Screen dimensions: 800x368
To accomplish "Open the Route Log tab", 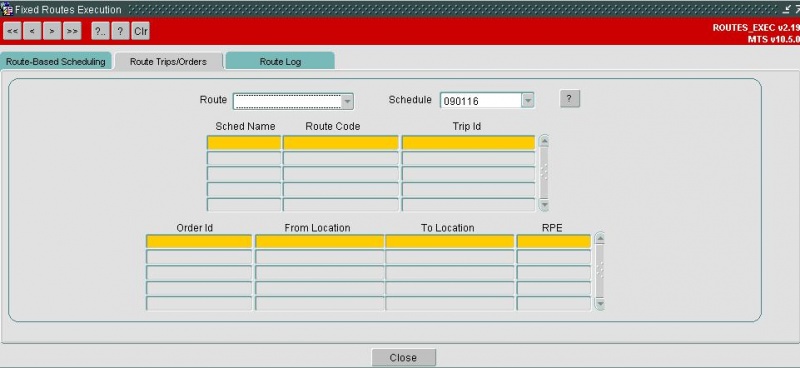I will (280, 62).
